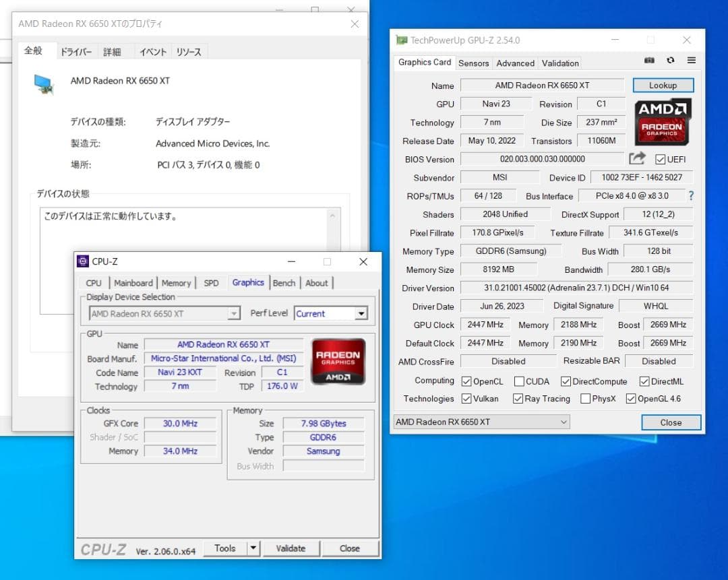The image size is (728, 580).
Task: Switch to the Sensors tab in GPU-Z
Action: [x=473, y=63]
